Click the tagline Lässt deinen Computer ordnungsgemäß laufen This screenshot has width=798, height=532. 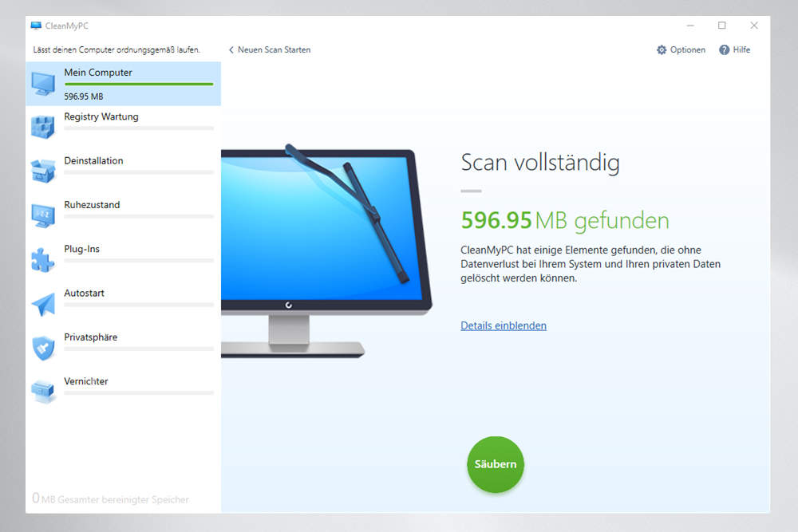[117, 49]
